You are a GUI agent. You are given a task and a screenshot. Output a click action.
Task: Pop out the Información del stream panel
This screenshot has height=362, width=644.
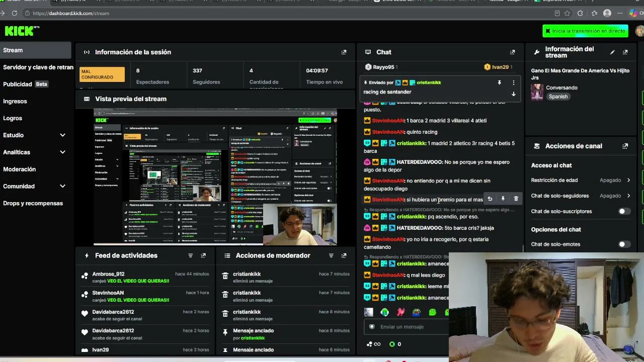point(625,52)
